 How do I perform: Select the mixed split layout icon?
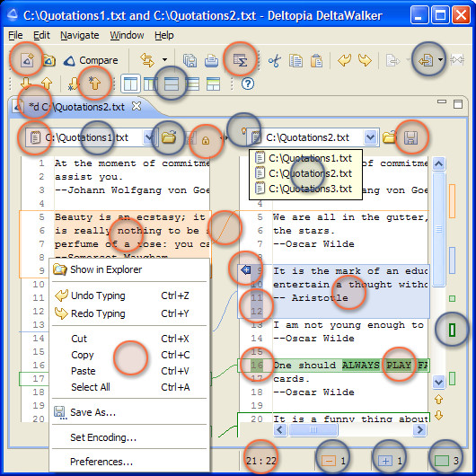click(x=213, y=84)
